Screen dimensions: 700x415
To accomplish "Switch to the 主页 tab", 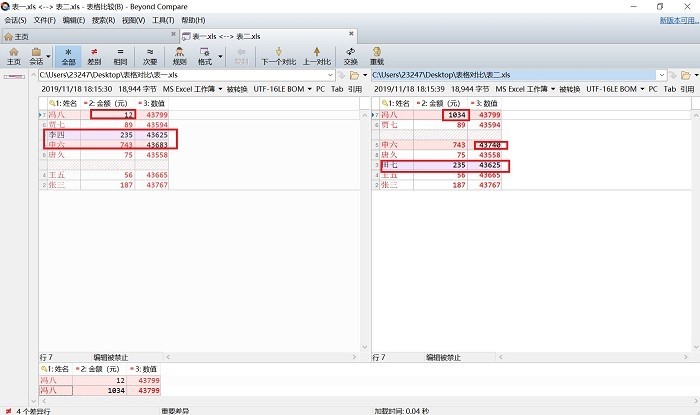I will tap(89, 37).
